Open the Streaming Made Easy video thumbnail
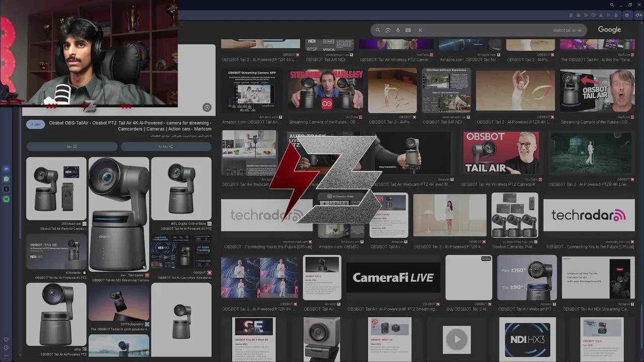 tap(326, 89)
